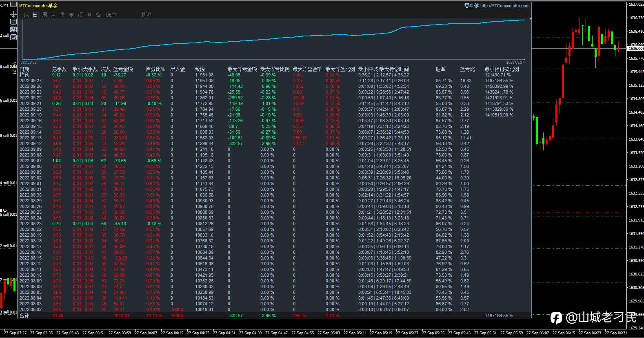This screenshot has height=338, width=644.
Task: Click the 1636.003 current price label
Action: 635,49
